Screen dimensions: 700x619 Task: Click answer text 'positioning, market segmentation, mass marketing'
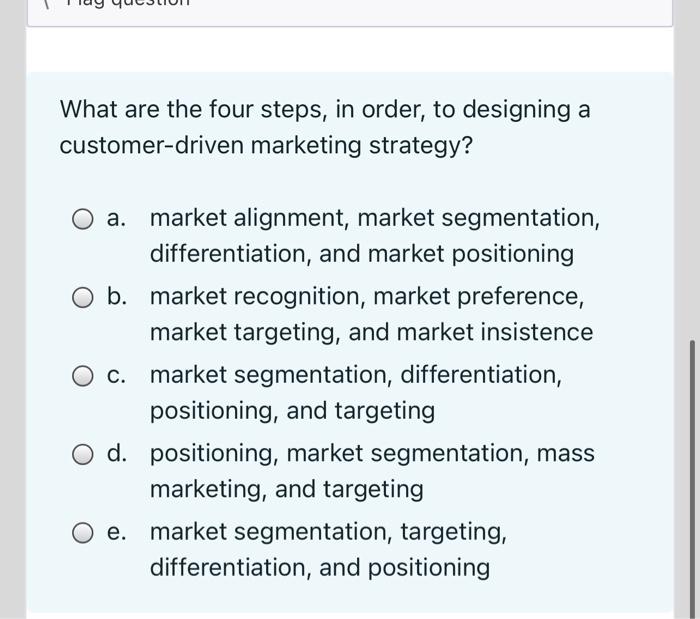pyautogui.click(x=372, y=471)
